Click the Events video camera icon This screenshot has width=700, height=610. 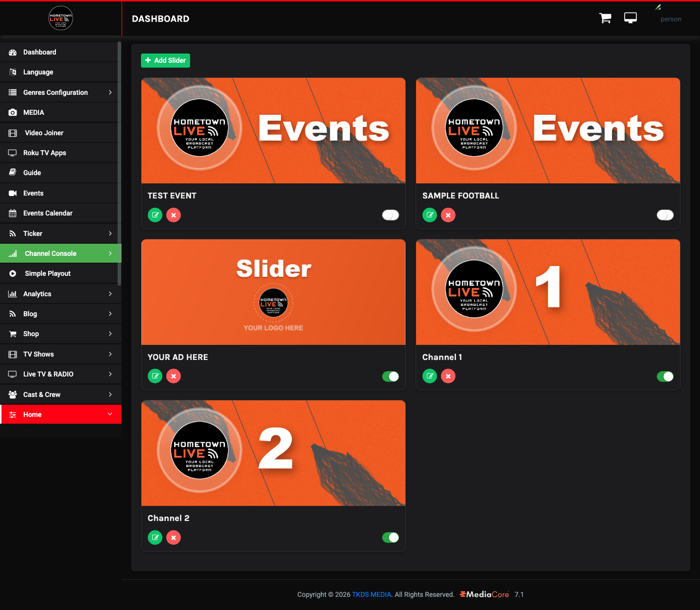(13, 193)
